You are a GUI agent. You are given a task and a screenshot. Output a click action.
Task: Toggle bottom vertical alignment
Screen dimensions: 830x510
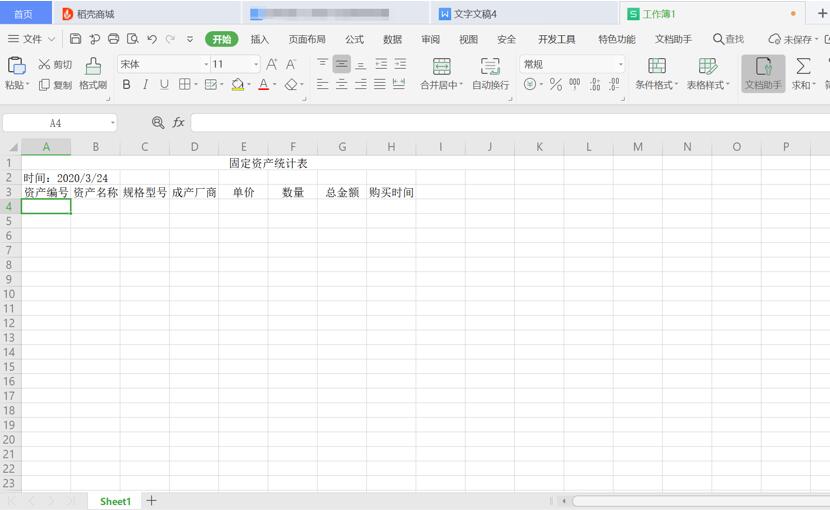click(360, 64)
